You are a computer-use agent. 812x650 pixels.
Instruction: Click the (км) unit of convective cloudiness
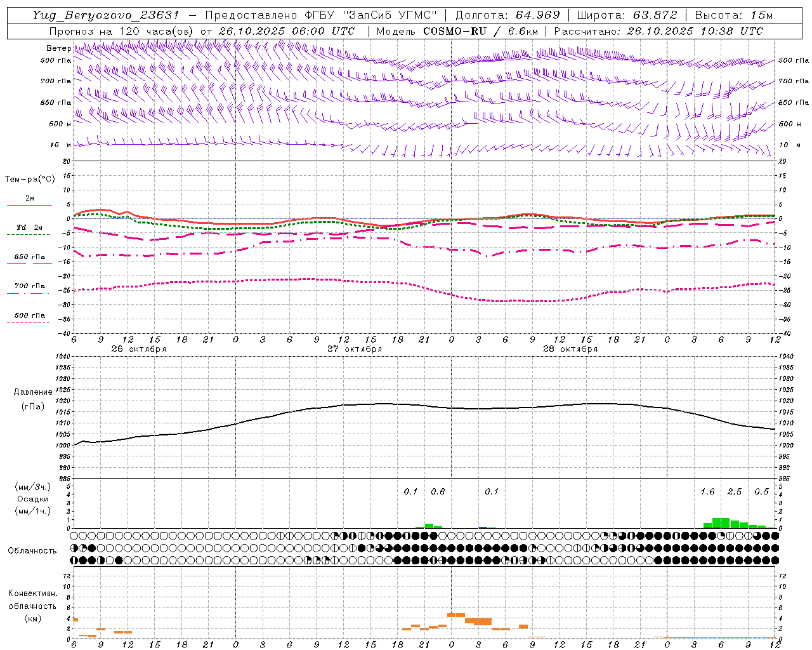pos(33,618)
